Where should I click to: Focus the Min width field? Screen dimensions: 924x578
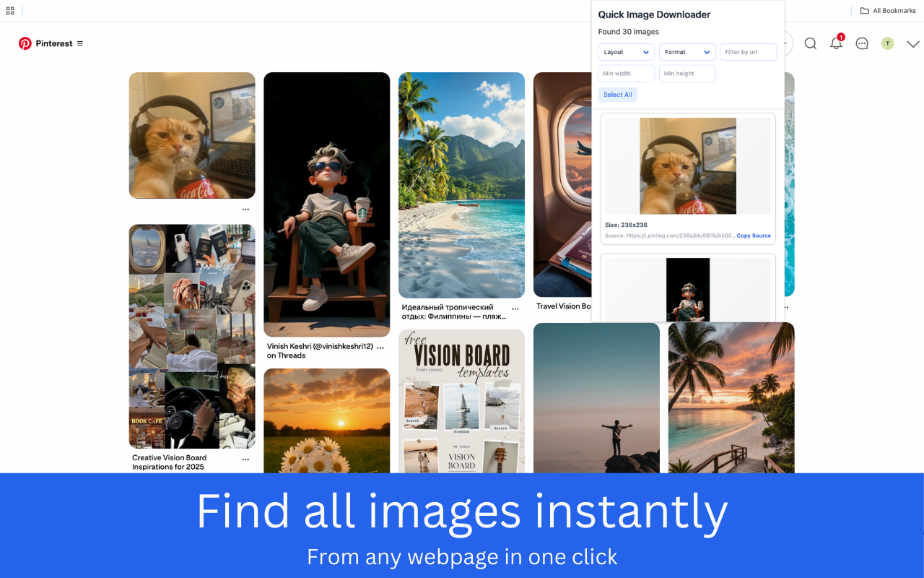pyautogui.click(x=627, y=74)
